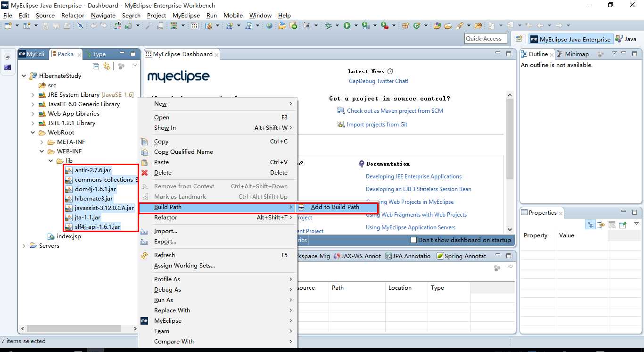Check Don't show dashboard on startup
The height and width of the screenshot is (352, 644).
pos(413,240)
